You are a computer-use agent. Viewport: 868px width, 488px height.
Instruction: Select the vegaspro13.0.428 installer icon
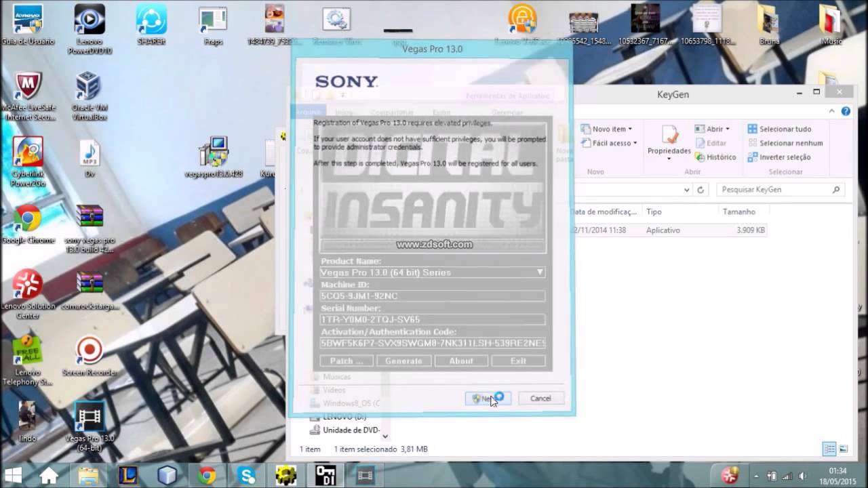pyautogui.click(x=214, y=157)
